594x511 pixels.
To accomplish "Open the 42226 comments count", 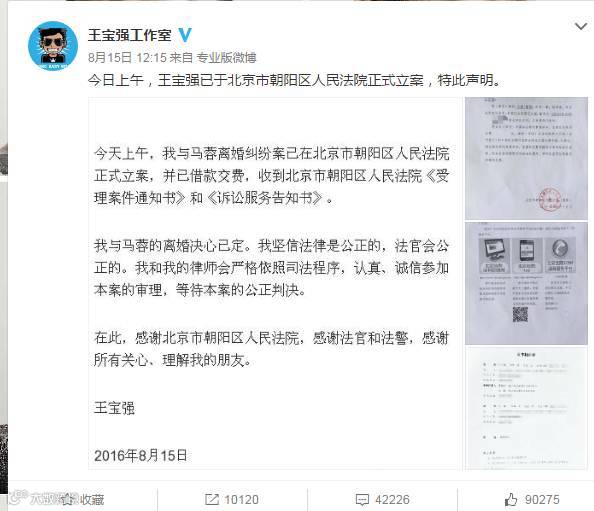I will coord(392,500).
